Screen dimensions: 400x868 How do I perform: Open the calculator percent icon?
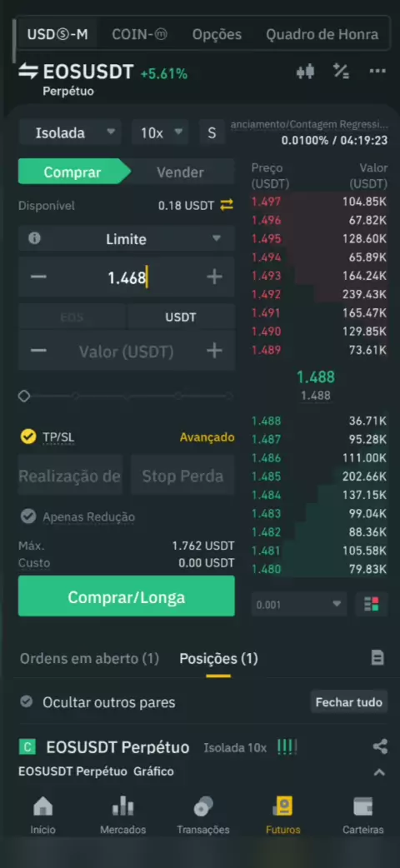(x=341, y=72)
